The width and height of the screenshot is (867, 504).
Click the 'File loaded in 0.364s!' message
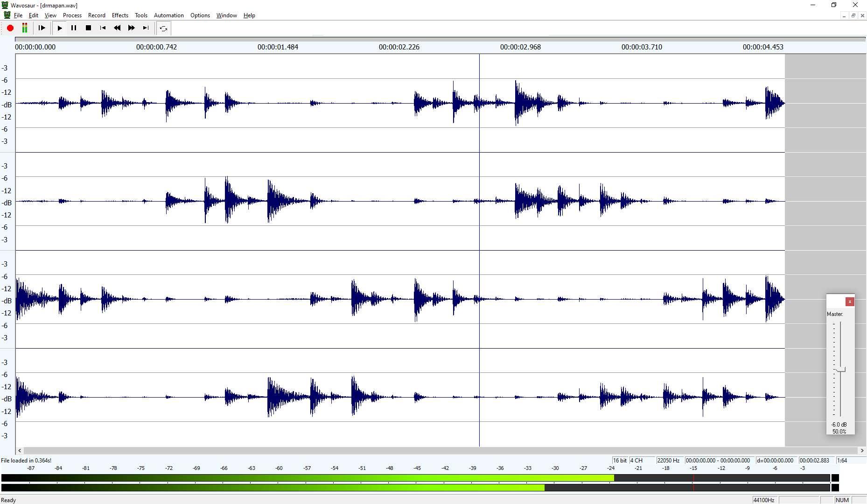(26, 461)
